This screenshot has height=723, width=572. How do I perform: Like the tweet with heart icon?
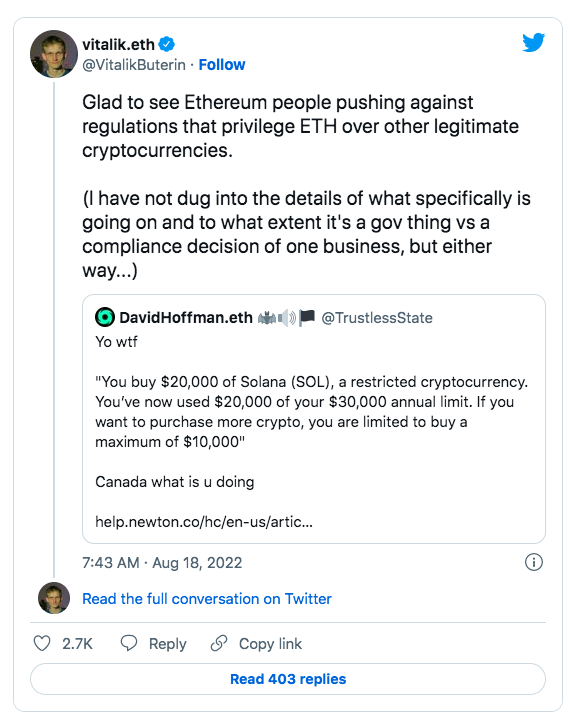click(x=42, y=643)
